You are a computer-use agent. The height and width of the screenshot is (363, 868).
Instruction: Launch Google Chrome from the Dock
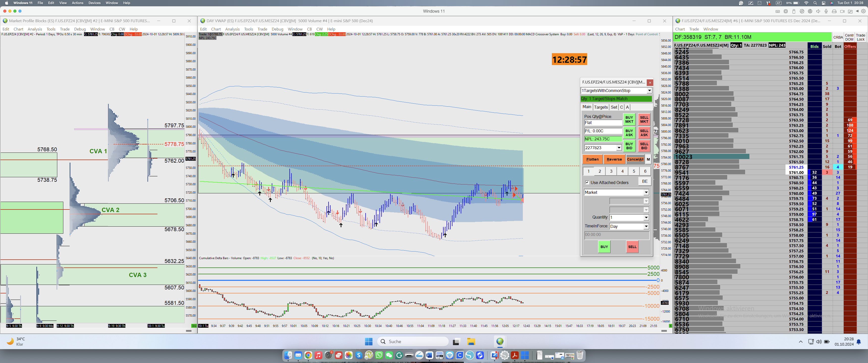[x=308, y=355]
